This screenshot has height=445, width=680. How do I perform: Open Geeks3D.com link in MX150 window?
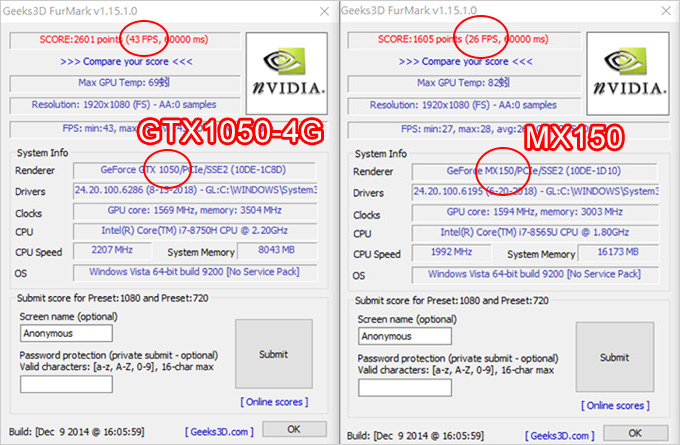click(560, 435)
